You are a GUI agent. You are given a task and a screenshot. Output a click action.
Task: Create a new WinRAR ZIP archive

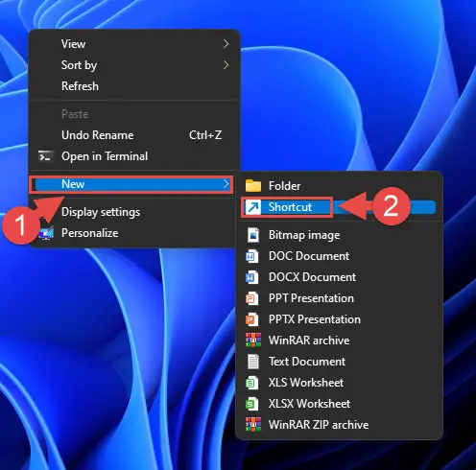point(339,425)
